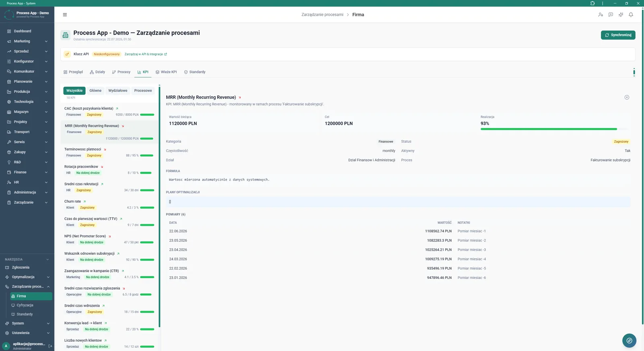Screen dimensions: 644x351
Task: Click the logout icon next to user account
Action: tap(50, 346)
